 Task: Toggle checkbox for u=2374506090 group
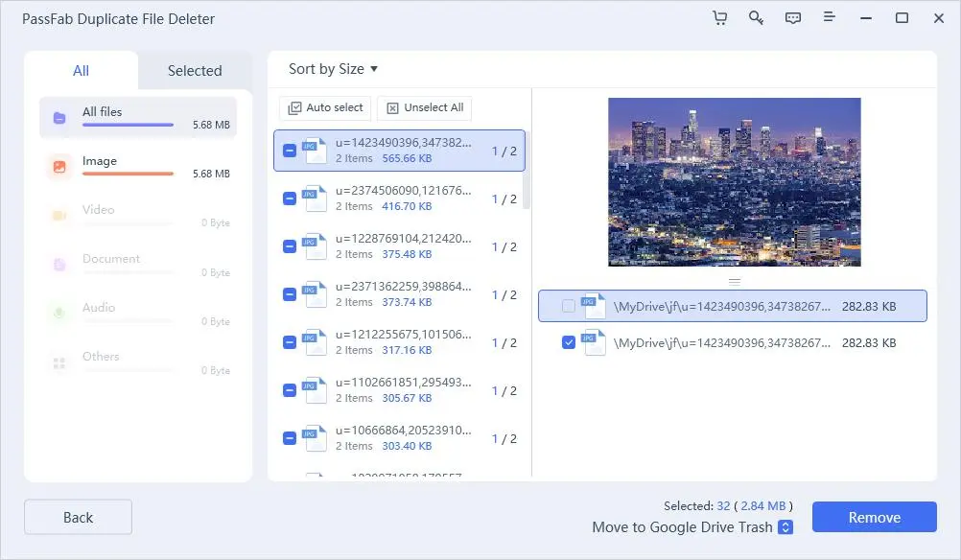point(290,198)
